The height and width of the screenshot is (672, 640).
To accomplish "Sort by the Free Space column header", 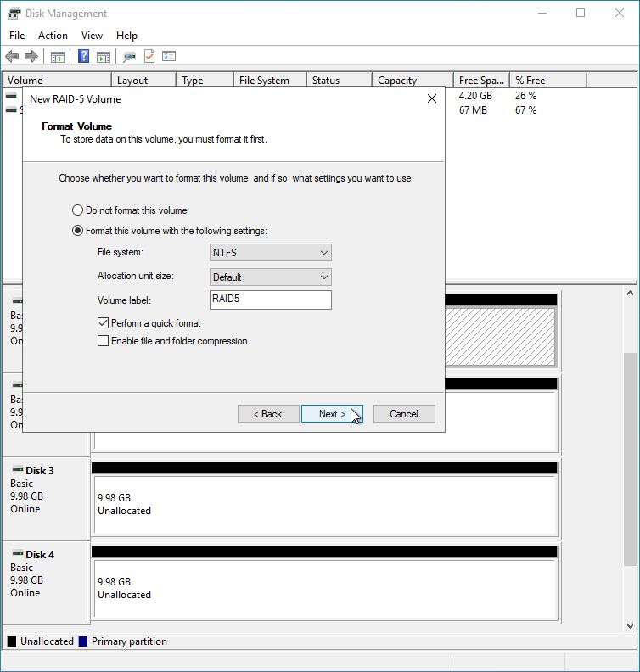I will [482, 80].
